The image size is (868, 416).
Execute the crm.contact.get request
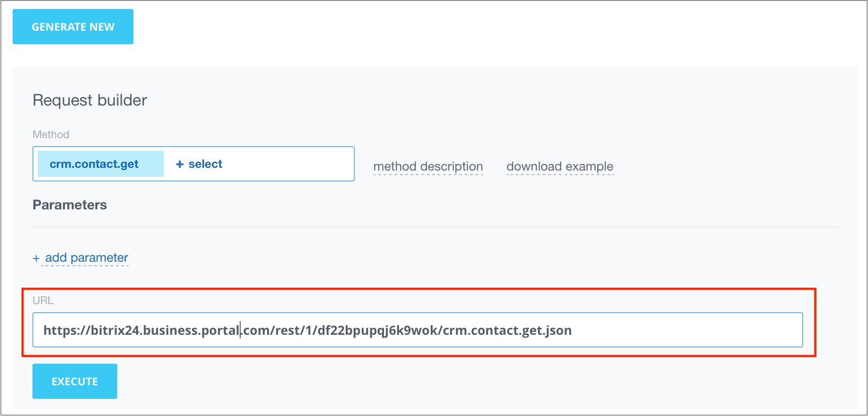click(74, 381)
